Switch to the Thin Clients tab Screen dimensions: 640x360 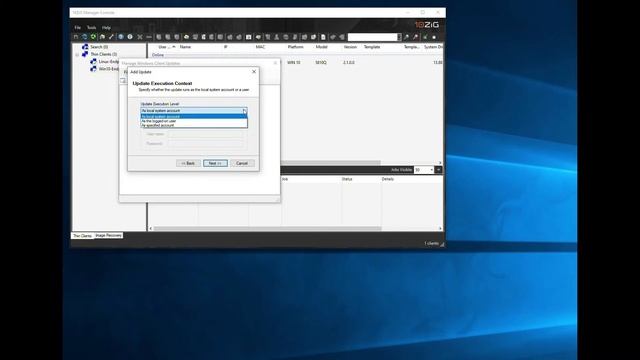point(82,236)
